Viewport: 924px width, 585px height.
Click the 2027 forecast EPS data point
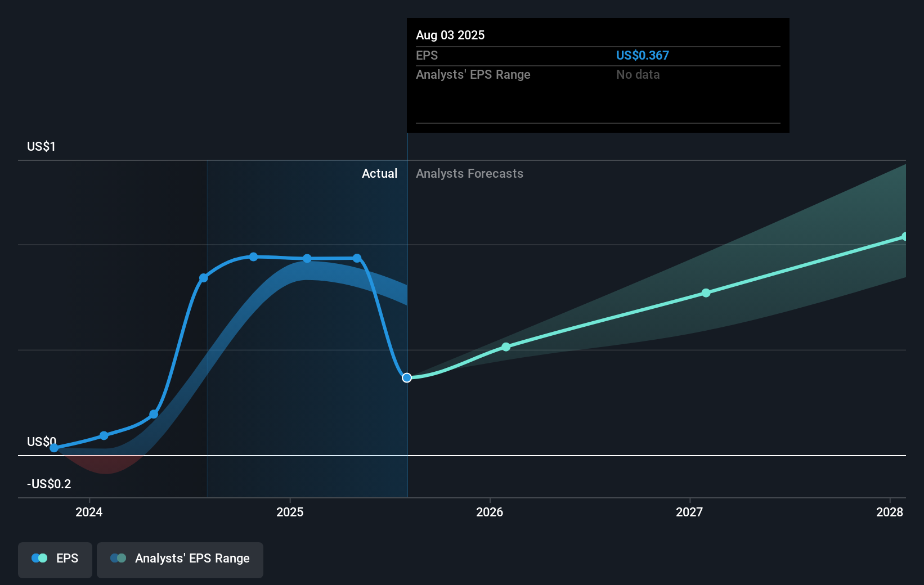point(706,293)
